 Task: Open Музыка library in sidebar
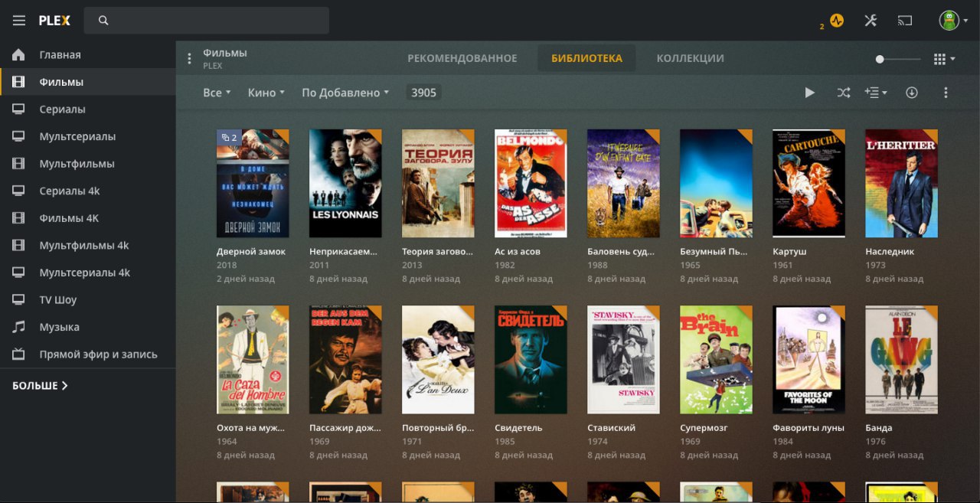tap(88, 327)
